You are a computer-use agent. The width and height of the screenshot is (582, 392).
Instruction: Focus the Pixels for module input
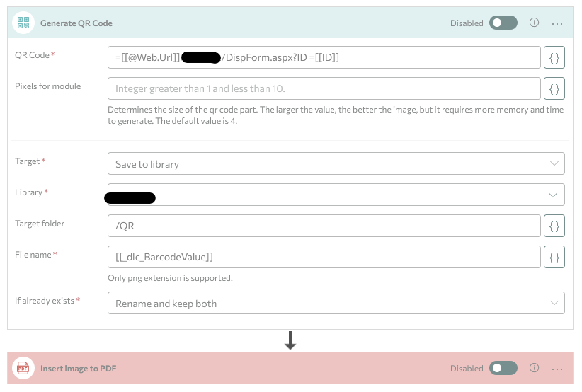(x=324, y=88)
